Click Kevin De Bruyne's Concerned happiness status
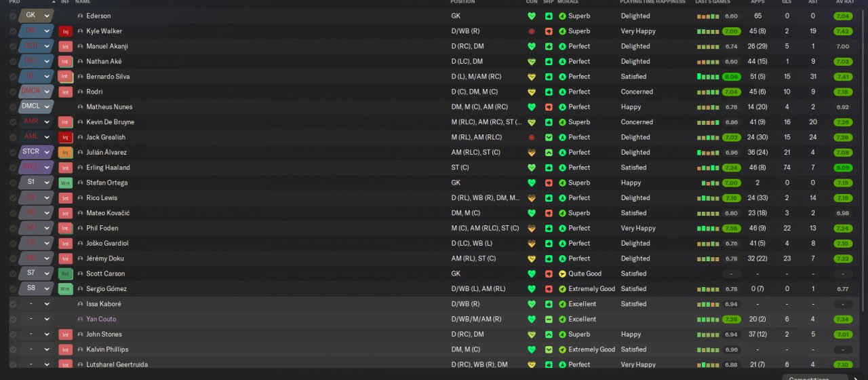This screenshot has width=868, height=380. [x=637, y=122]
